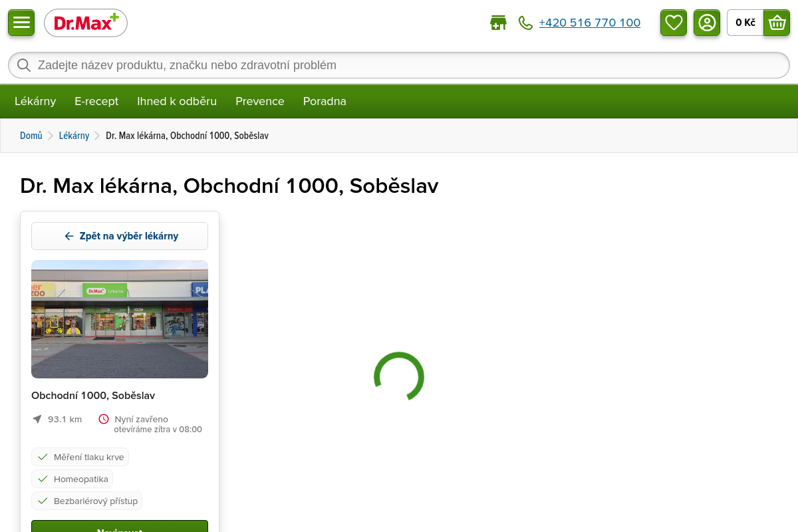Open favorites heart icon
The height and width of the screenshot is (532, 798).
(x=674, y=23)
